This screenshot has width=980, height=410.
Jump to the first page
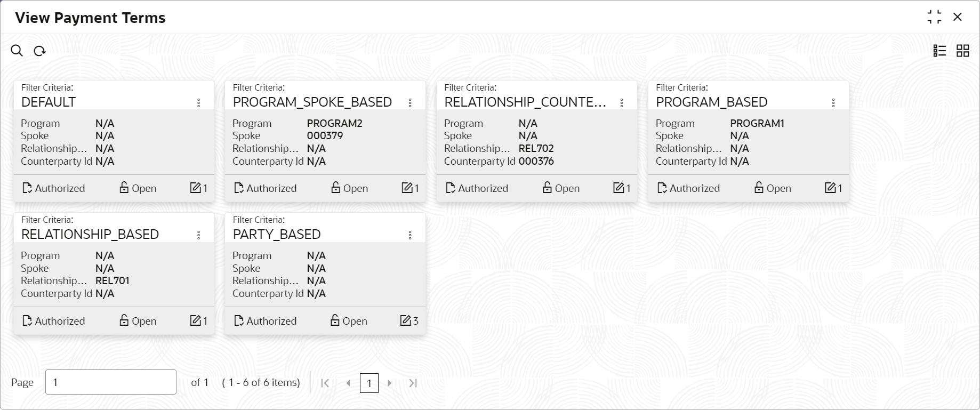coord(325,383)
